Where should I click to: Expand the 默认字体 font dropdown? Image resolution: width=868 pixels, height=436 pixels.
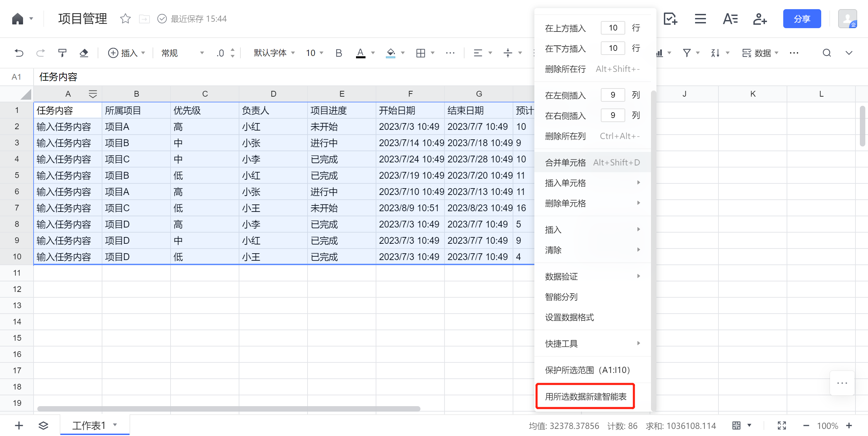[x=274, y=53]
